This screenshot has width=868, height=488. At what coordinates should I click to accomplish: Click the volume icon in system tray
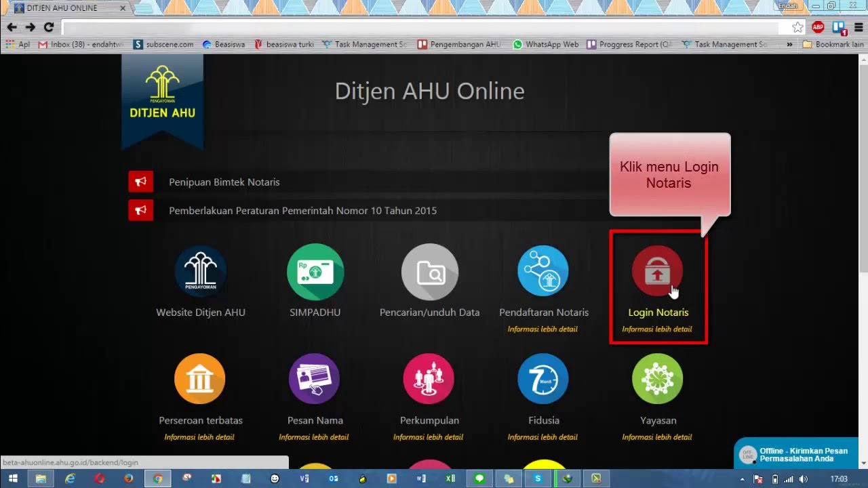804,479
